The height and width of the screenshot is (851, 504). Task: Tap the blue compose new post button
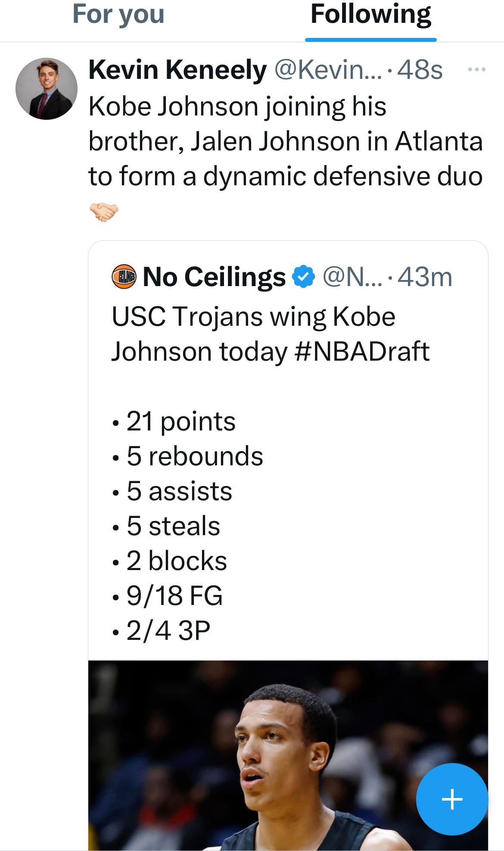pos(452,799)
